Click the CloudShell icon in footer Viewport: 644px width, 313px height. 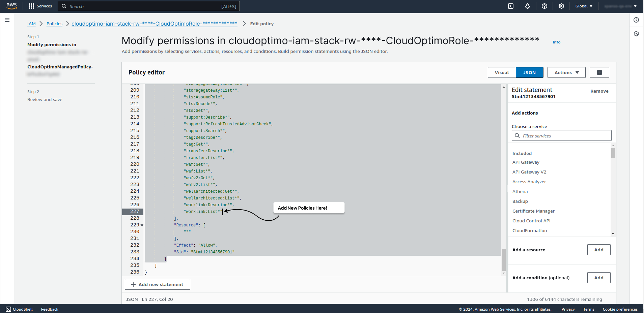click(x=8, y=309)
